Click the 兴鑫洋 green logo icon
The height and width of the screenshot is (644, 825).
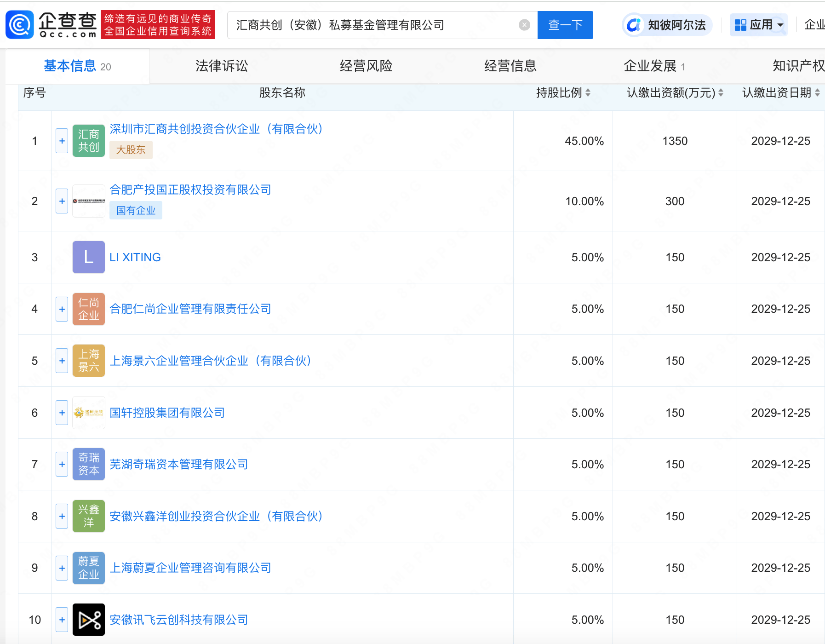[x=89, y=516]
